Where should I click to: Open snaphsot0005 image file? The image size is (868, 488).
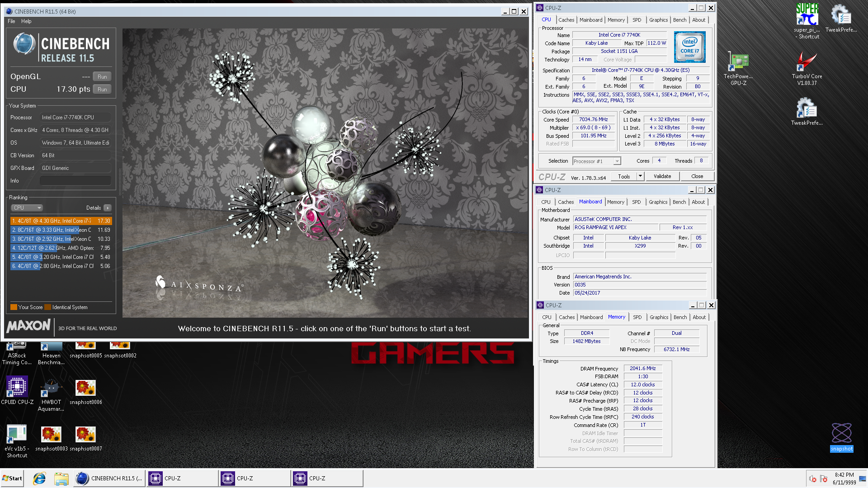tap(85, 351)
